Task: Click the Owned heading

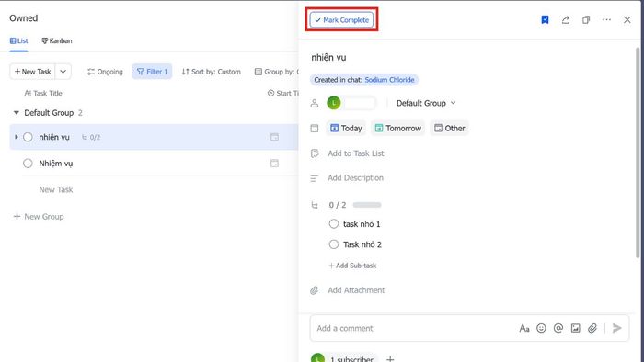Action: tap(23, 18)
